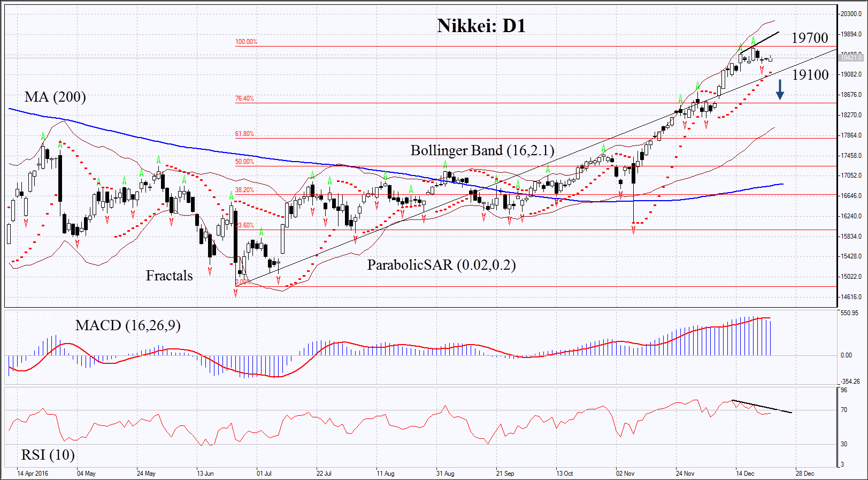Click the 38.20% Fibonacci level label
Image resolution: width=868 pixels, height=480 pixels.
coord(244,190)
